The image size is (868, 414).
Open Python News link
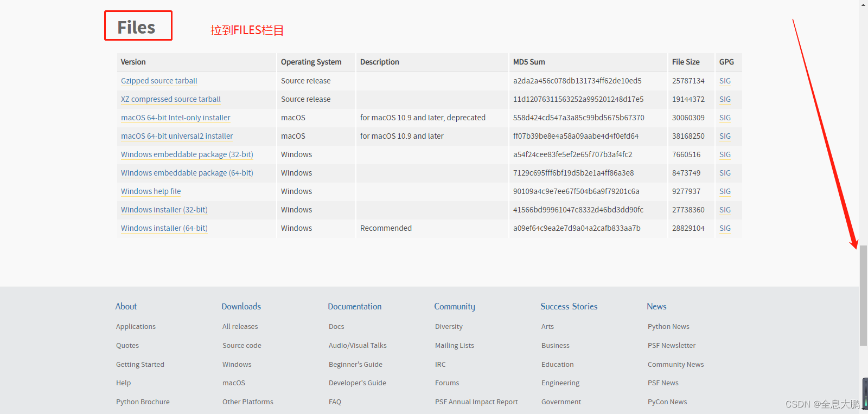(x=668, y=327)
